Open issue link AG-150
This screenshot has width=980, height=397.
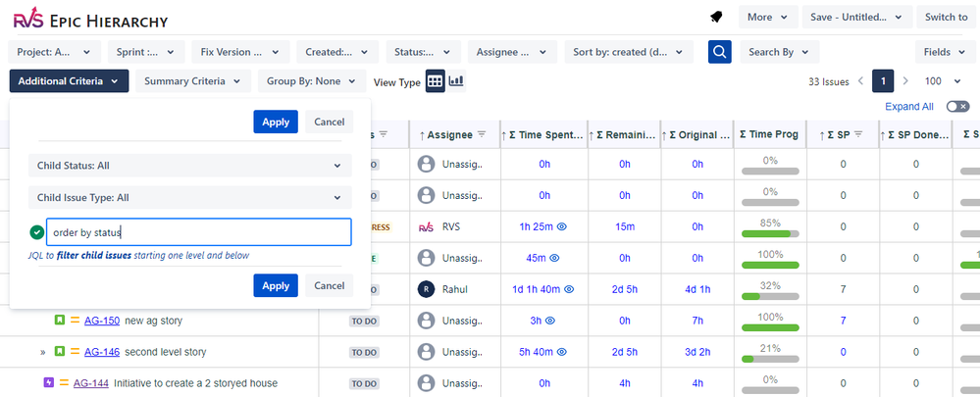coord(102,321)
